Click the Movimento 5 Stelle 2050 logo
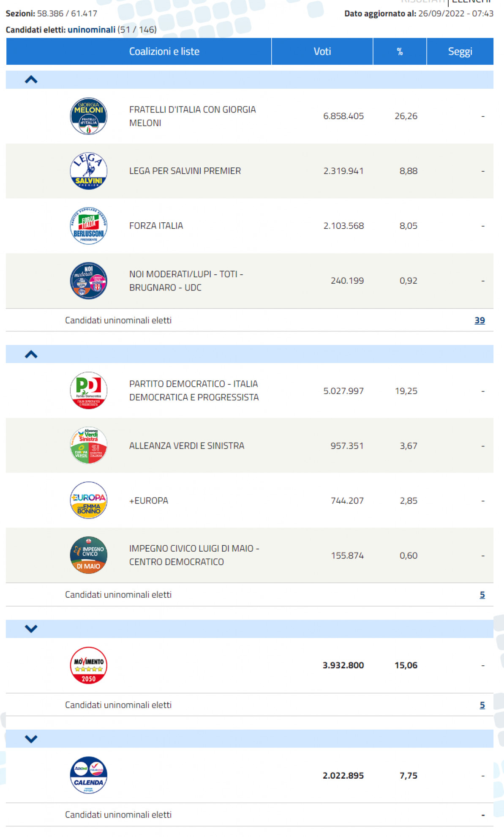The image size is (504, 837). 88,665
